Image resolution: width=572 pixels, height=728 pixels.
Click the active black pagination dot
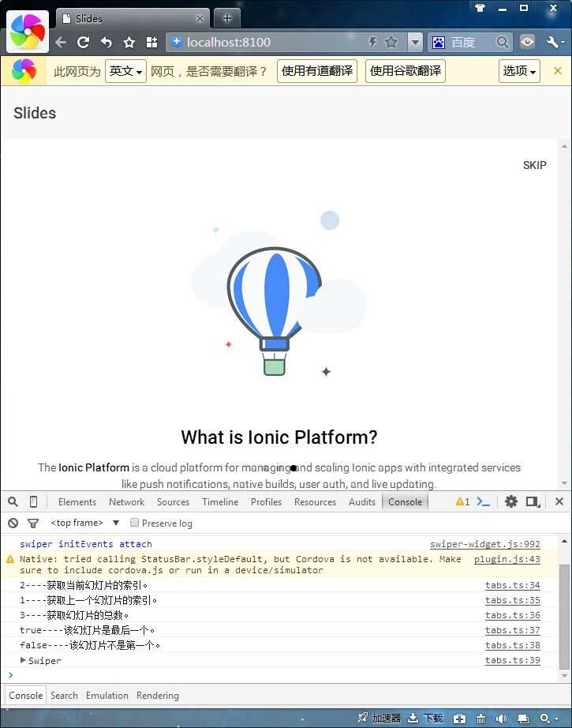click(x=293, y=468)
